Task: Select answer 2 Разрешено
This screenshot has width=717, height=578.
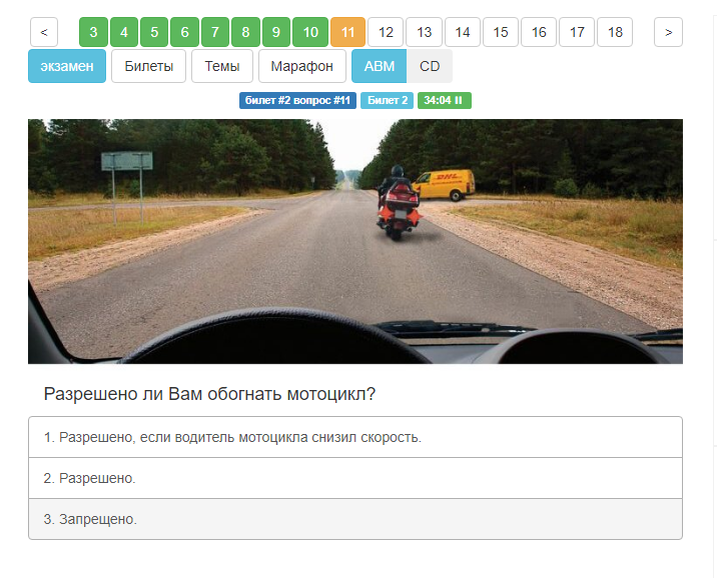Action: pyautogui.click(x=355, y=478)
